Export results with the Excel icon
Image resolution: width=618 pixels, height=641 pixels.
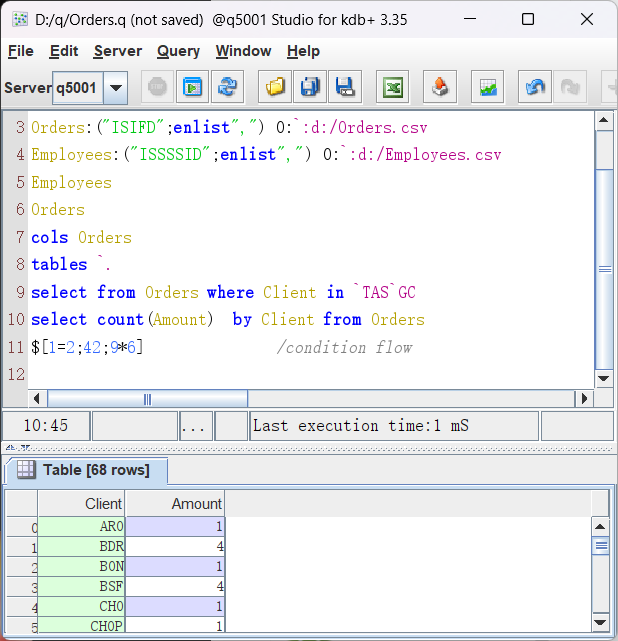coord(394,88)
